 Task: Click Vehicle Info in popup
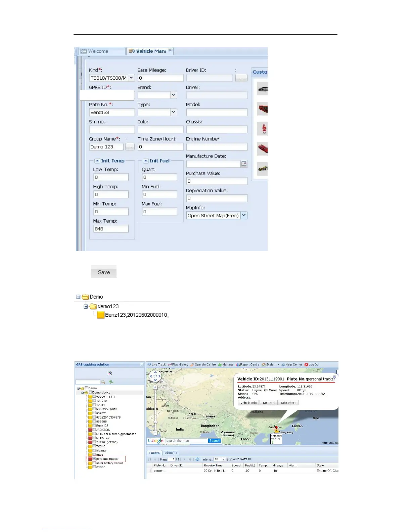click(248, 403)
